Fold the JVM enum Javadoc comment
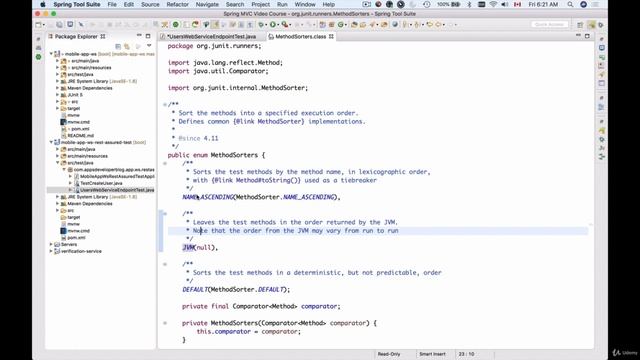 [165, 213]
